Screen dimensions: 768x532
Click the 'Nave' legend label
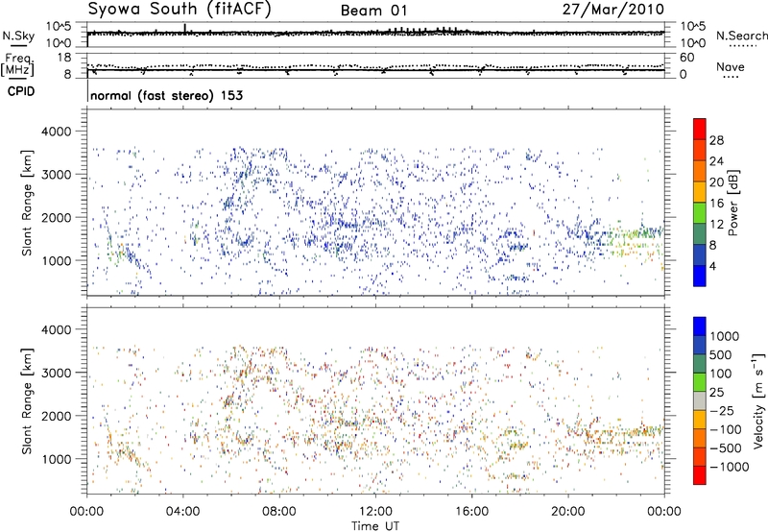click(731, 67)
